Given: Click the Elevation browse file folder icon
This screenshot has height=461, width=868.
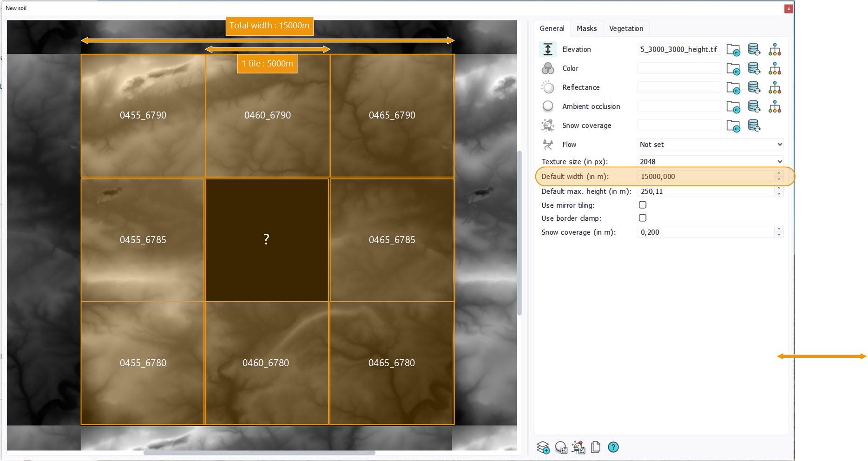Looking at the screenshot, I should (x=733, y=50).
